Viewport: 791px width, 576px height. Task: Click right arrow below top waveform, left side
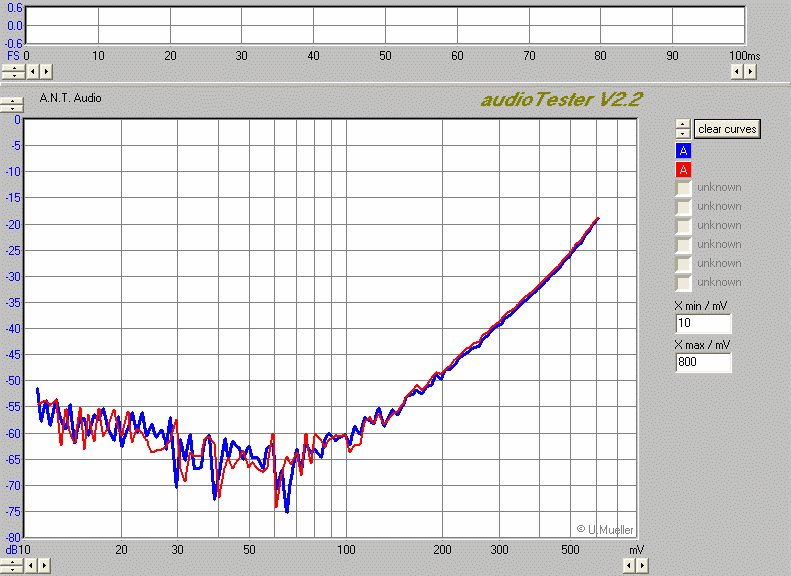(x=46, y=71)
